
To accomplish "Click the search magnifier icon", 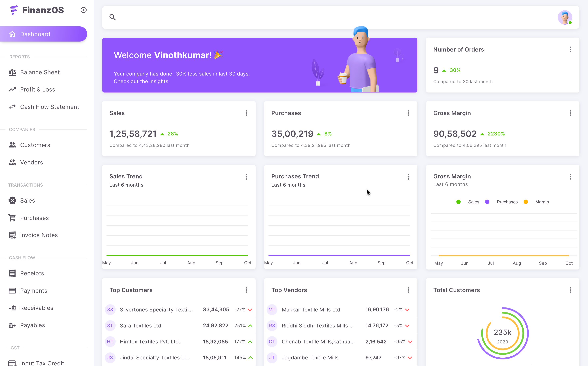I will [x=112, y=17].
